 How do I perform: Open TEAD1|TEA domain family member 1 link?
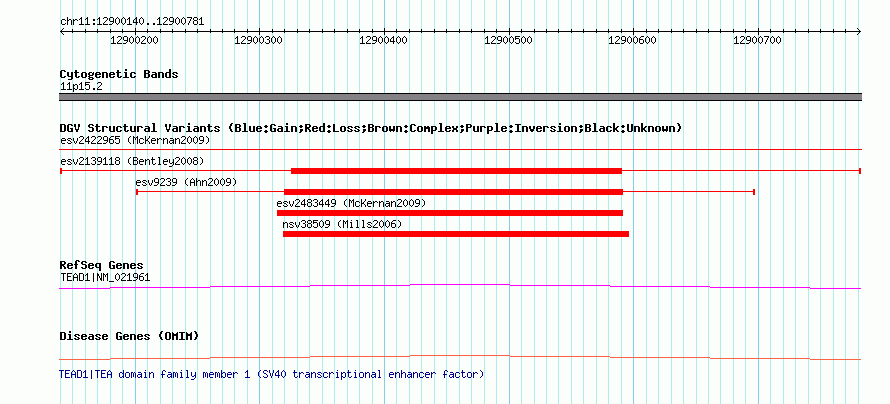[271, 374]
